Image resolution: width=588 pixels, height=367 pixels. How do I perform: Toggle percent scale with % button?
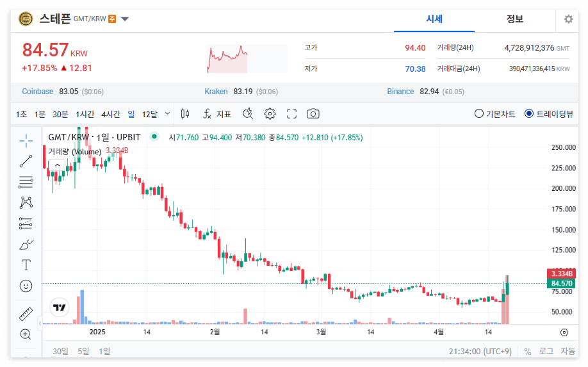click(528, 352)
